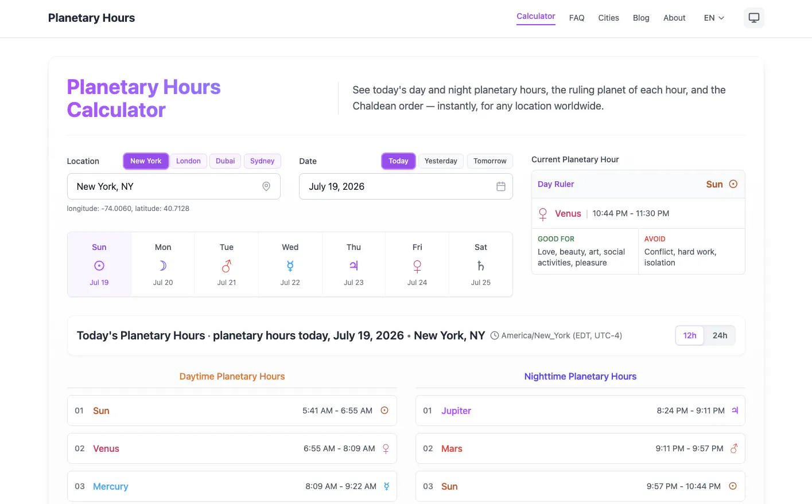Go to the Cities page
This screenshot has width=812, height=504.
[x=608, y=18]
